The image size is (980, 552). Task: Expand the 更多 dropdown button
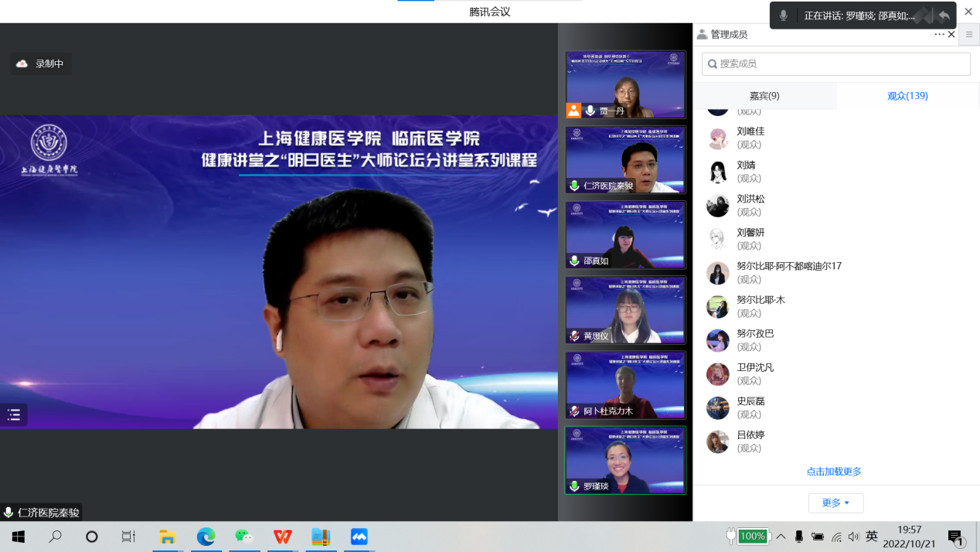[835, 503]
